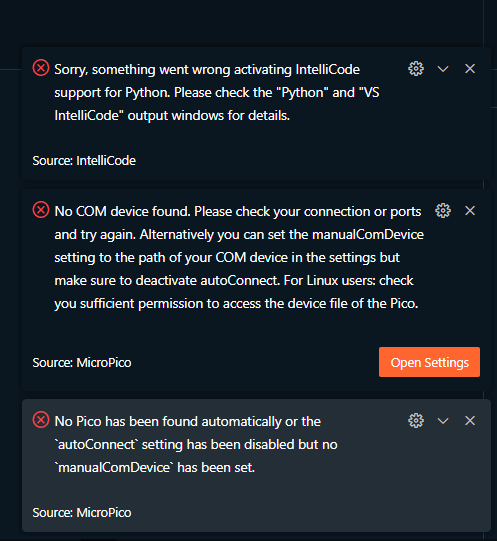Image resolution: width=497 pixels, height=541 pixels.
Task: Open gear menu on the No COM device notification
Action: (443, 210)
